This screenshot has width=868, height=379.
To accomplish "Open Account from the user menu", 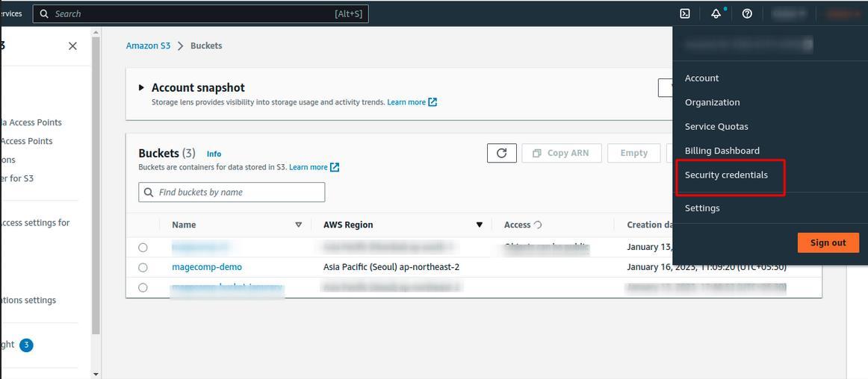I will coord(701,78).
